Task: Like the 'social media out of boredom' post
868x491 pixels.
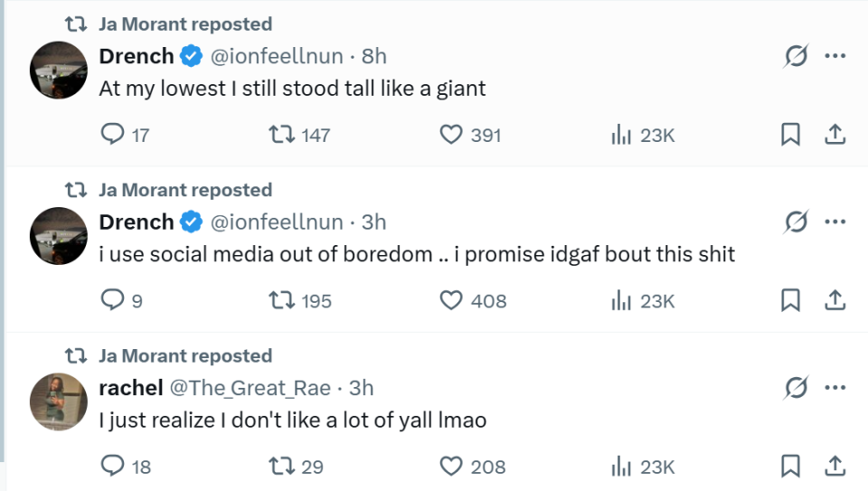Action: (x=451, y=300)
